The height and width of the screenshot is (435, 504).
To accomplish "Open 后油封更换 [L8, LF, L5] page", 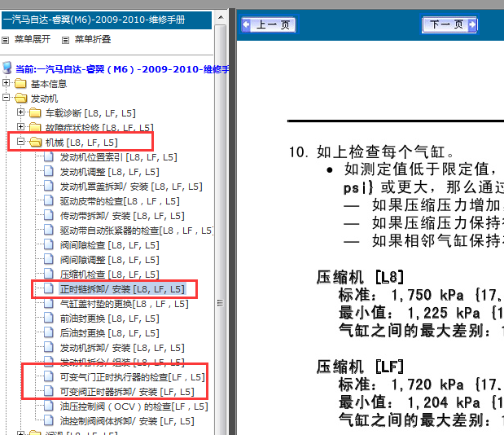I will (x=109, y=333).
